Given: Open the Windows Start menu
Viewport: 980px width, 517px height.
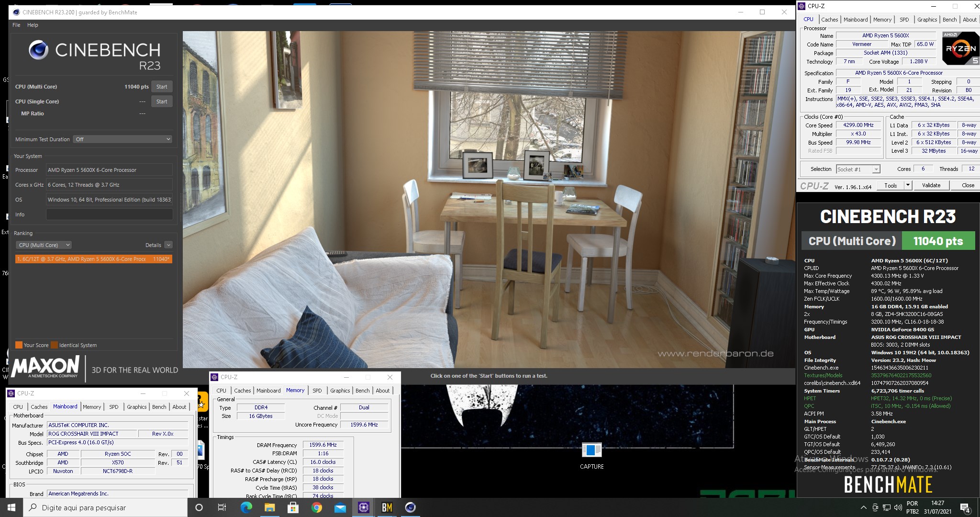Looking at the screenshot, I should pos(11,507).
